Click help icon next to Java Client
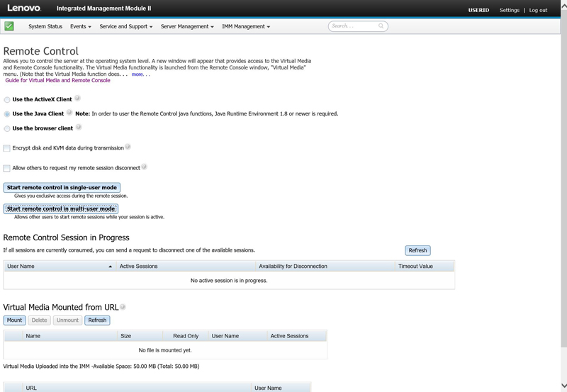 69,113
